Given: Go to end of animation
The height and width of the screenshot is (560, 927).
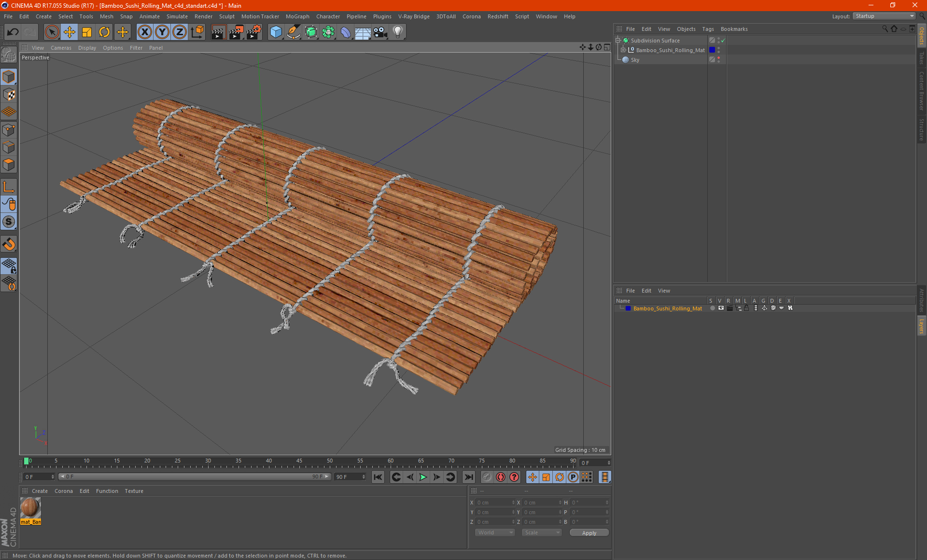Looking at the screenshot, I should [468, 477].
